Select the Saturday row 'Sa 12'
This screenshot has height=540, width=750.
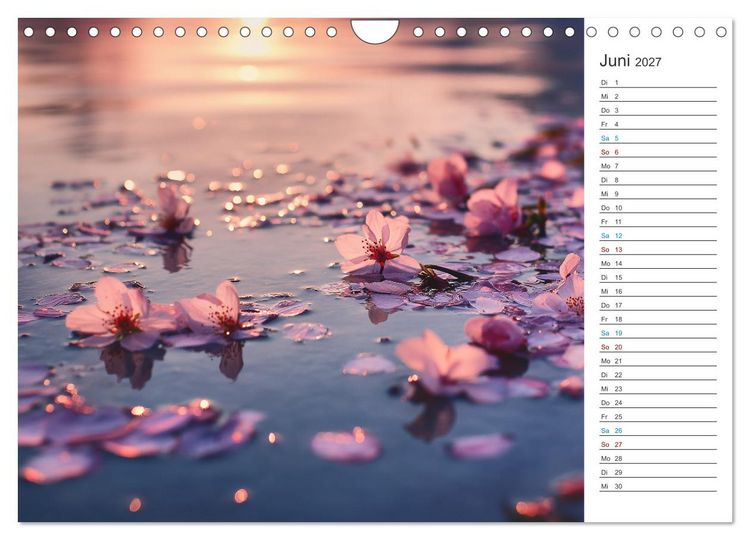point(658,235)
